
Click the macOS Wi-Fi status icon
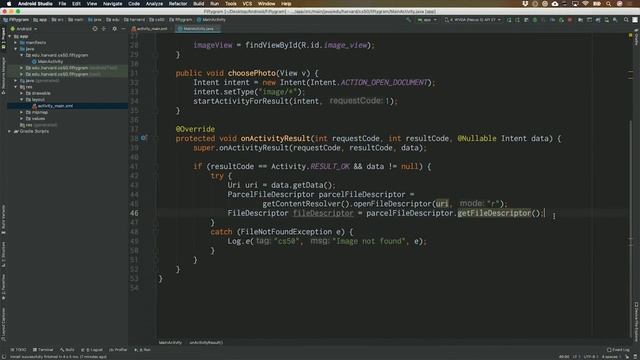click(x=585, y=4)
